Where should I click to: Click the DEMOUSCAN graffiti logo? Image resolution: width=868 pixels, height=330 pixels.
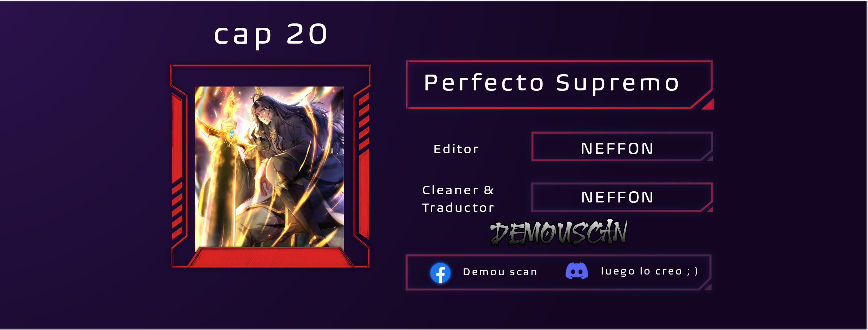(558, 233)
